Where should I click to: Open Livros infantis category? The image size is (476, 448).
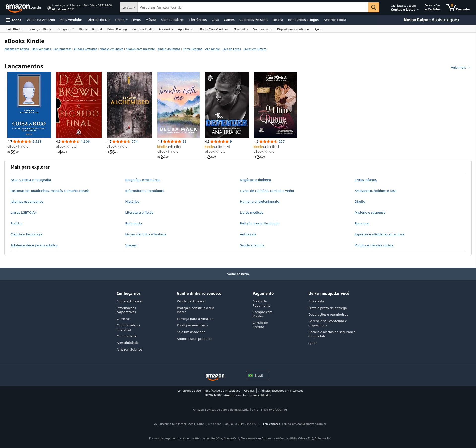(x=365, y=180)
